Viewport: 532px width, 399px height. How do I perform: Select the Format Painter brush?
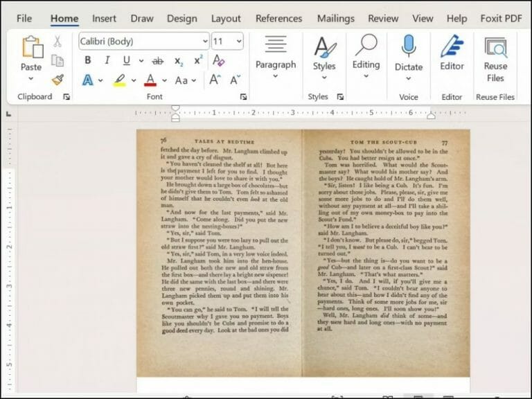(57, 80)
